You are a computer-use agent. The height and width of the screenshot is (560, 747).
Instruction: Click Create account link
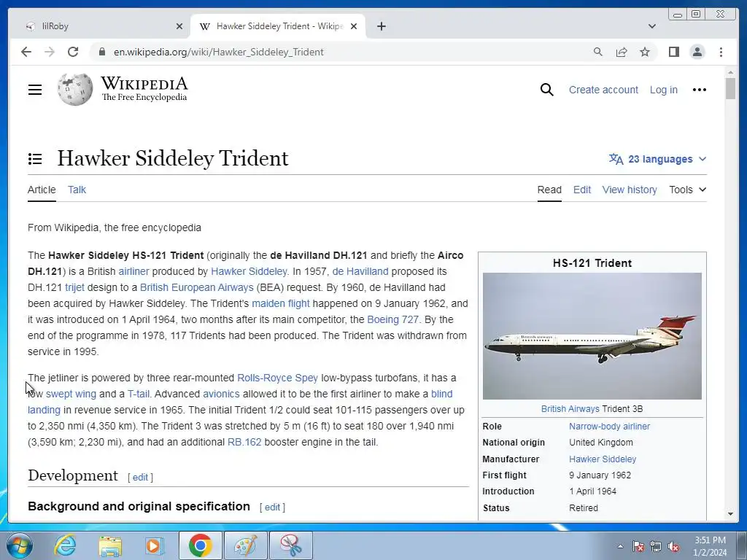[x=603, y=90]
